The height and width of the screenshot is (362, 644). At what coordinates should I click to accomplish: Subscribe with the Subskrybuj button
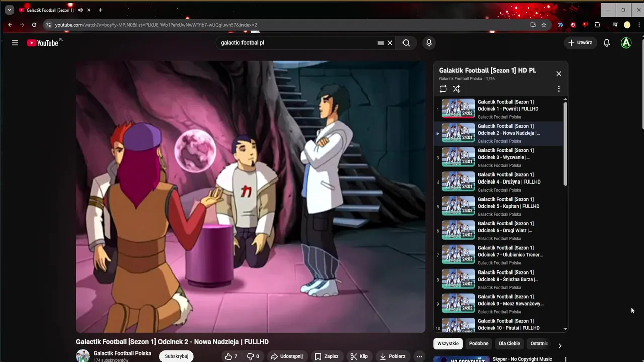pos(177,356)
